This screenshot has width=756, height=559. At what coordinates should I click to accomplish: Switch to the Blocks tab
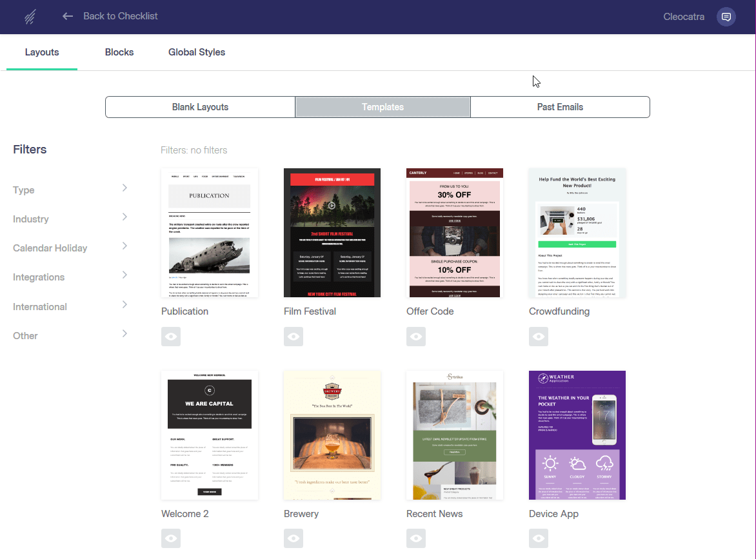[x=119, y=52]
